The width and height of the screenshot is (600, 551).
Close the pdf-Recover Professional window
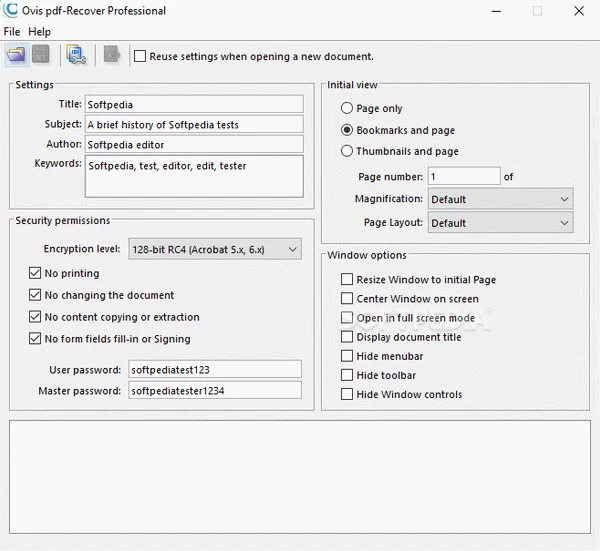point(579,11)
